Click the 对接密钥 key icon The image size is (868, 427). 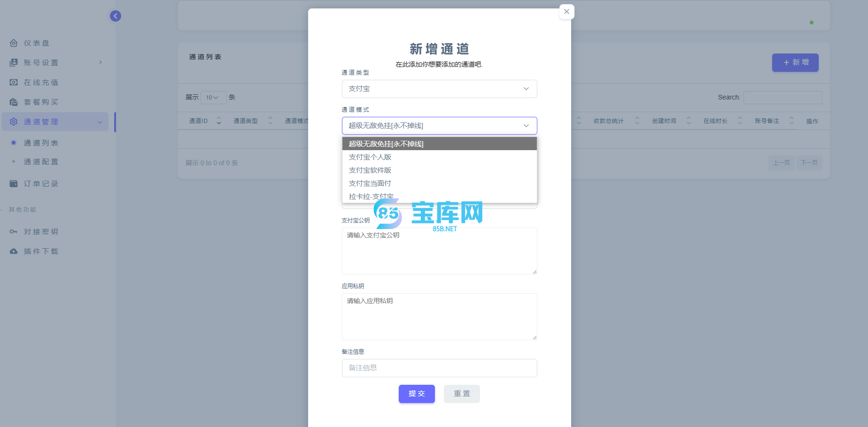point(14,231)
